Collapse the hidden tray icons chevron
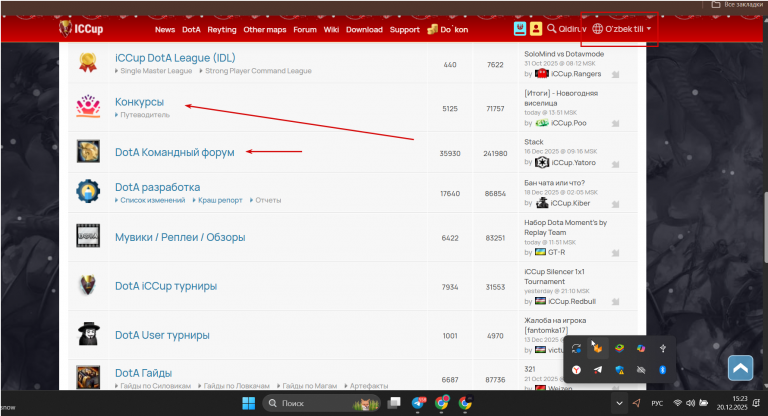 click(619, 403)
